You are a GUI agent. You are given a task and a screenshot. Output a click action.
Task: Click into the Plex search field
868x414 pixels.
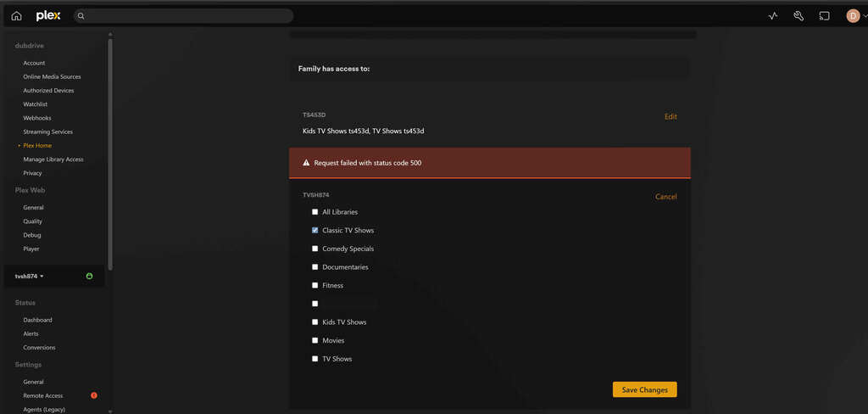click(183, 16)
